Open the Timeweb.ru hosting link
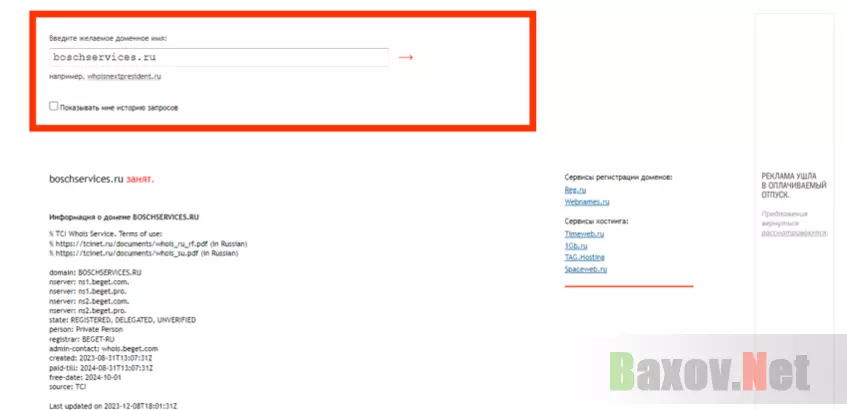Viewport: 847px width, 410px height. click(584, 234)
